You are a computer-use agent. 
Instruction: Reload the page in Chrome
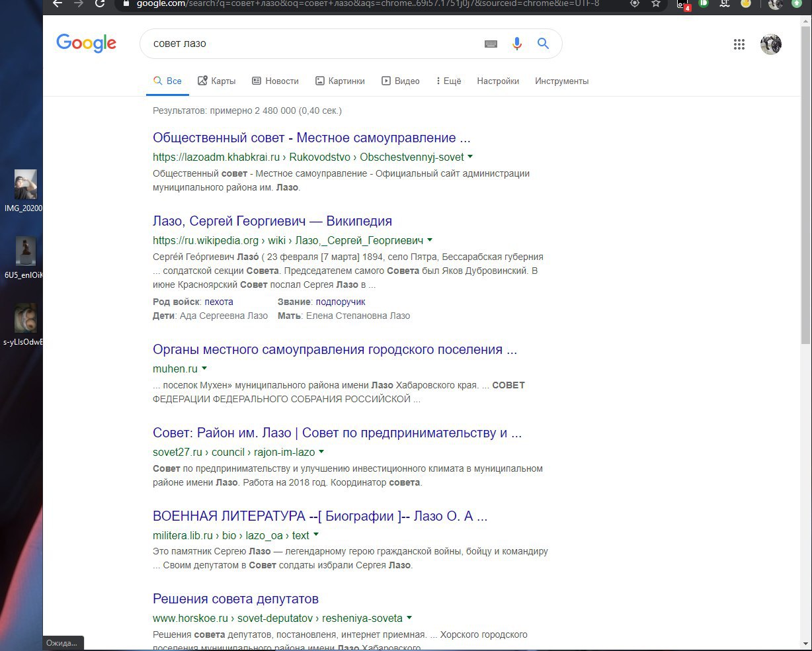(100, 3)
